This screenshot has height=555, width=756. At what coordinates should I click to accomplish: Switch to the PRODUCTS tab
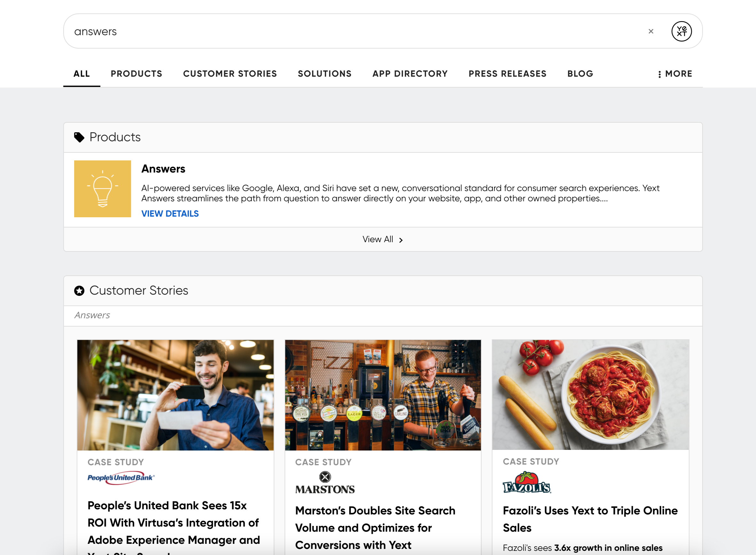(x=137, y=73)
